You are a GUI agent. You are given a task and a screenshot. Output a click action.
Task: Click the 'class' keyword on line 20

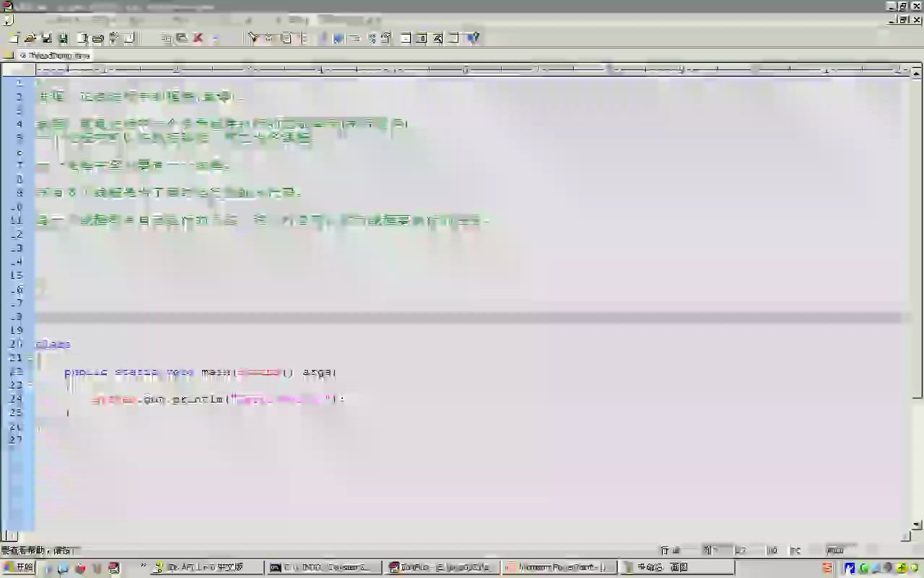tap(53, 345)
